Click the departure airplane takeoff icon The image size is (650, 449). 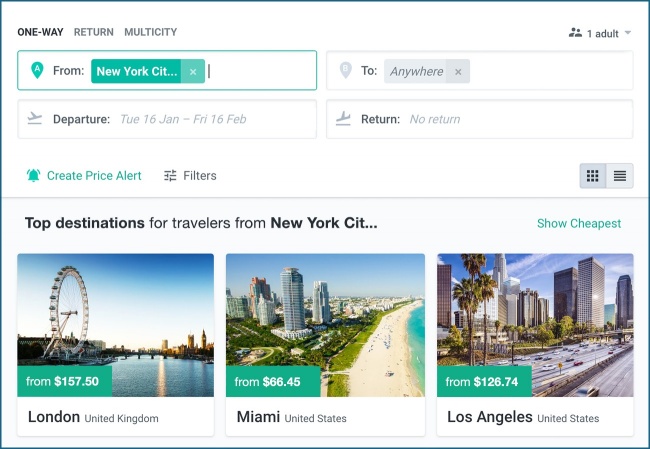[x=35, y=119]
